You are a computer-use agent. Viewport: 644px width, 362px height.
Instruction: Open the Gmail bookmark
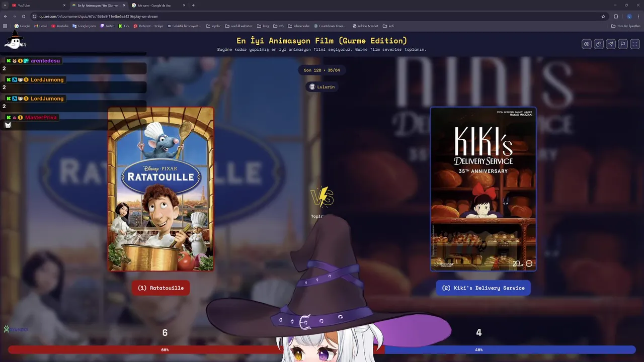[x=40, y=26]
